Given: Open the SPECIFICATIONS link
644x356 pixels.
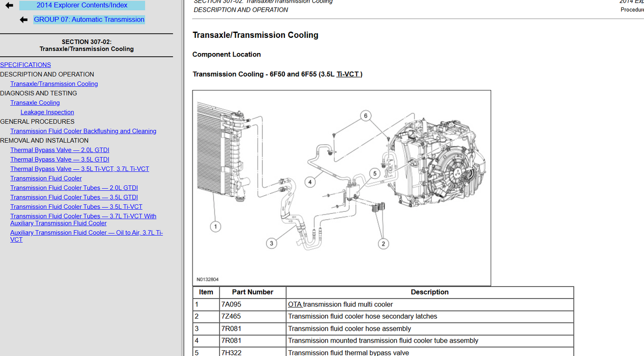Looking at the screenshot, I should [x=25, y=65].
